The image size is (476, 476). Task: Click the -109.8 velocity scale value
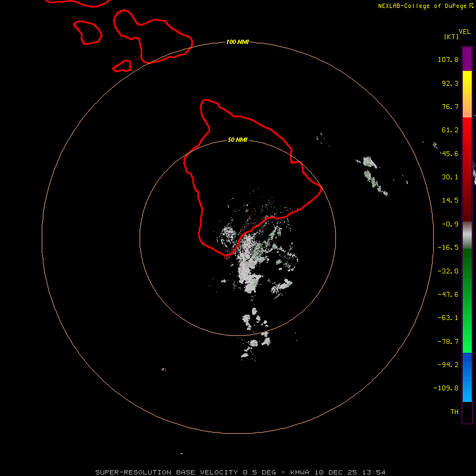coord(446,388)
